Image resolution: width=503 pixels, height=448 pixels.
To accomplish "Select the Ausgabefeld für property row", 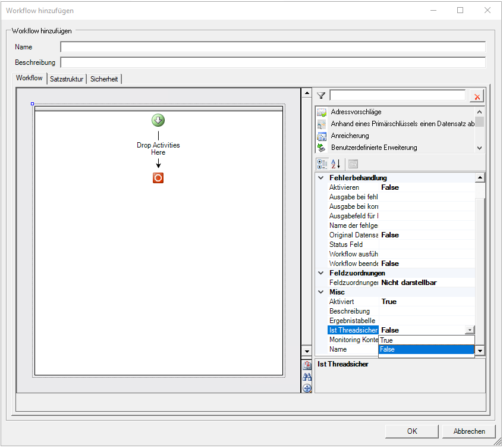I will [401, 216].
